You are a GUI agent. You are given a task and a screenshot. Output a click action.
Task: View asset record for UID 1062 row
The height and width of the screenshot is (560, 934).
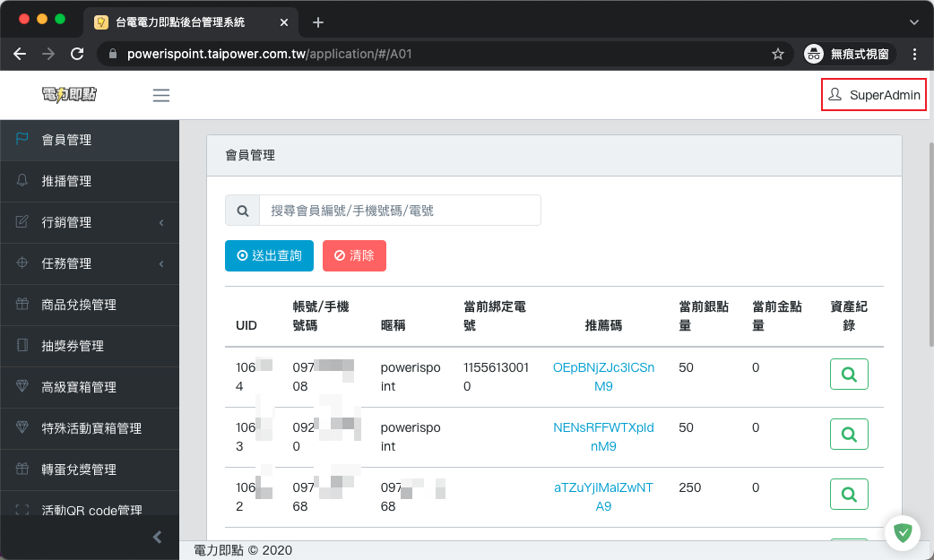(849, 495)
